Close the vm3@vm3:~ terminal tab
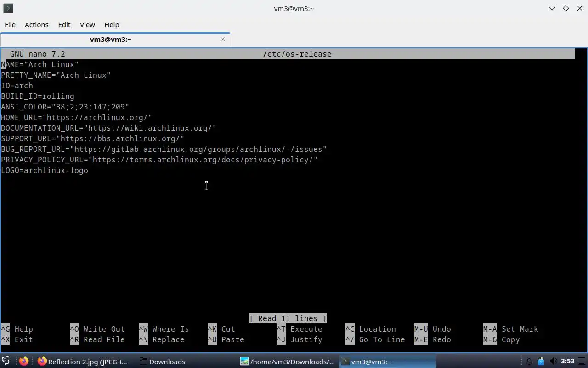Screen dimensions: 588x368 (x=223, y=39)
